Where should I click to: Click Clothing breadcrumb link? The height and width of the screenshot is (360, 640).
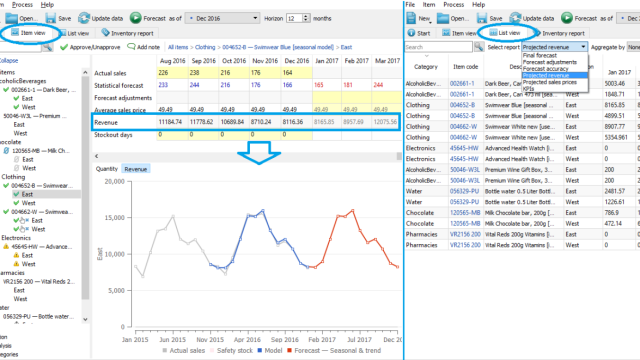[x=205, y=47]
